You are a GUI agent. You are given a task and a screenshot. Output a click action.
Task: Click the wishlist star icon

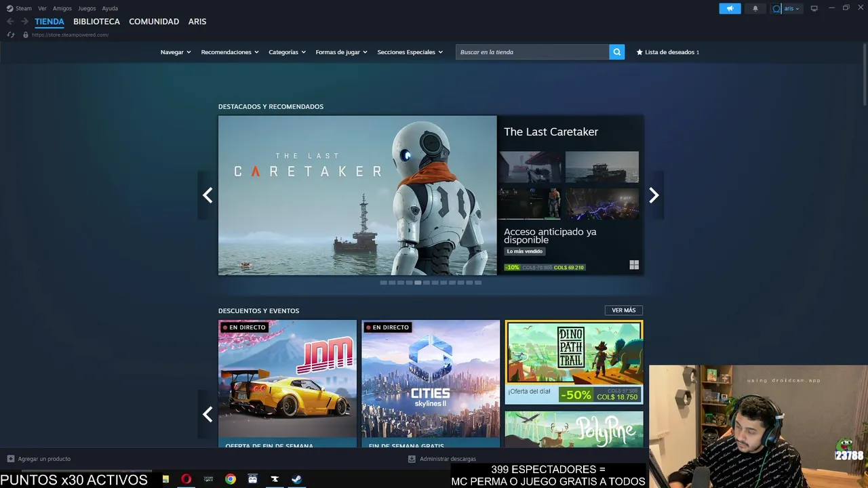639,52
